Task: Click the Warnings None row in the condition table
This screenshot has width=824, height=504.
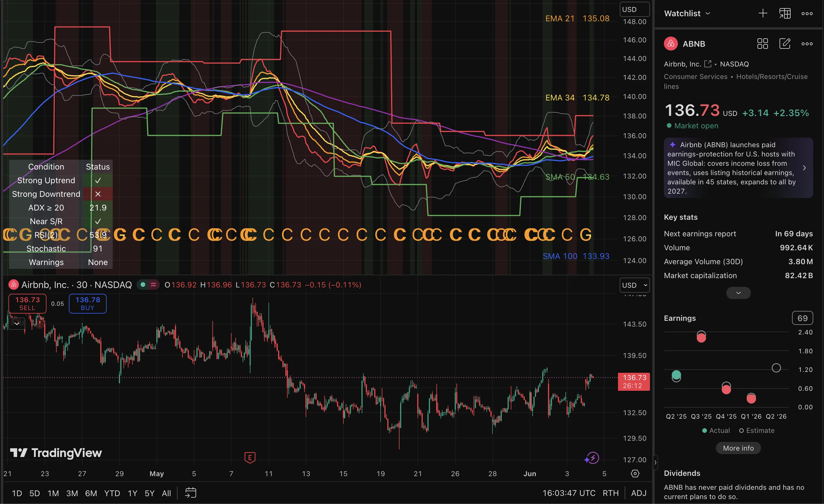Action: (x=61, y=262)
